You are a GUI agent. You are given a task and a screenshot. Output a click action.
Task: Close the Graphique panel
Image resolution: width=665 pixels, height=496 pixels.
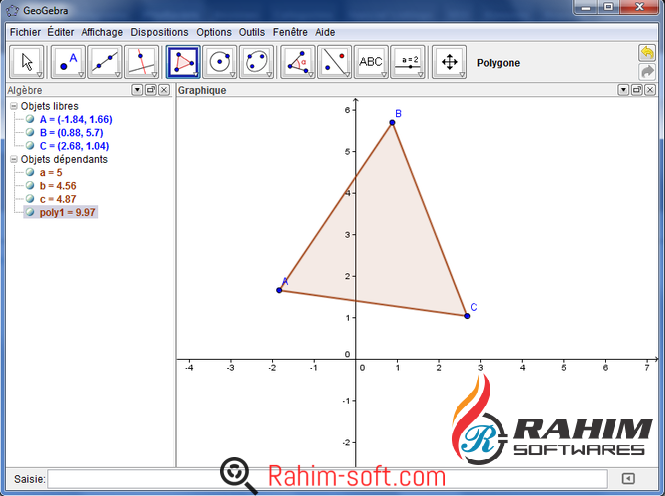[650, 90]
